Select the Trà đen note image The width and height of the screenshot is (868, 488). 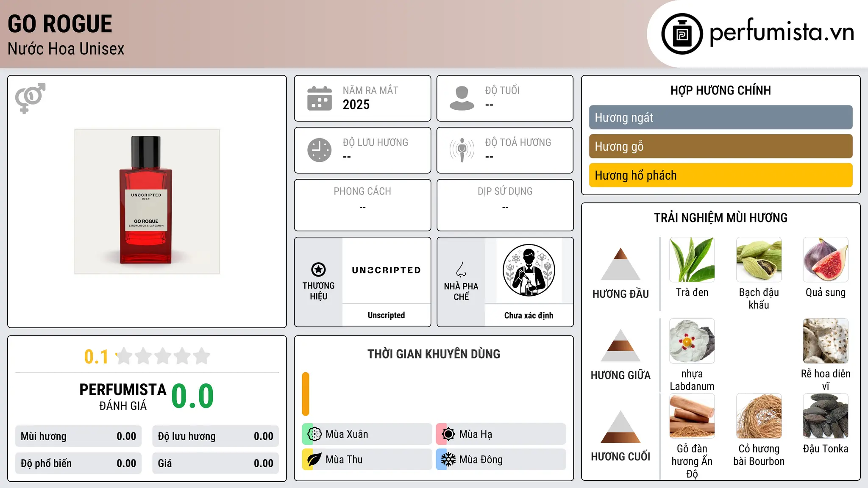(x=692, y=260)
